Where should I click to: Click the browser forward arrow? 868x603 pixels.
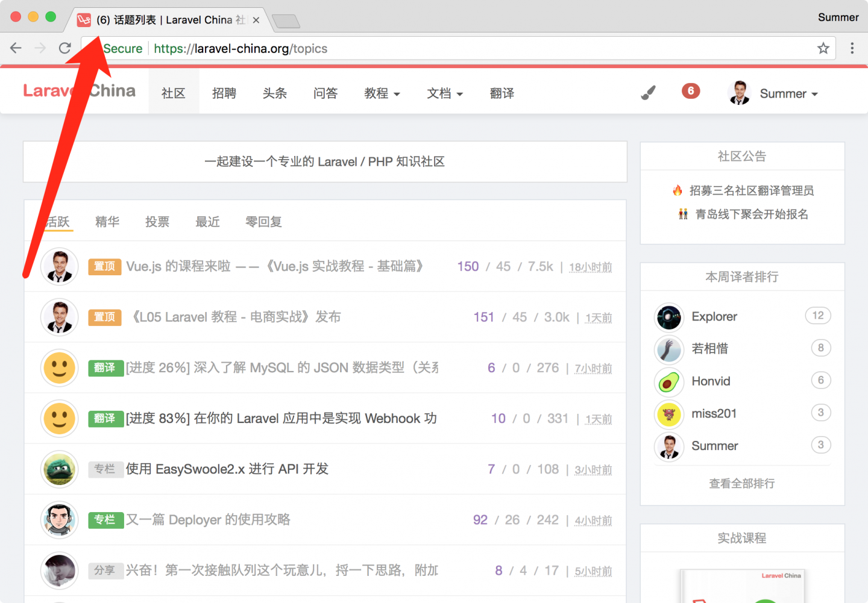click(x=40, y=48)
